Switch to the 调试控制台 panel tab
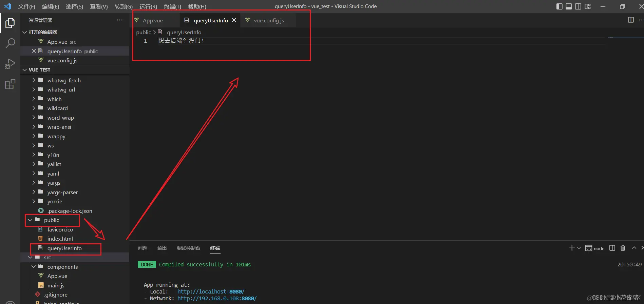Image resolution: width=644 pixels, height=304 pixels. click(x=188, y=248)
